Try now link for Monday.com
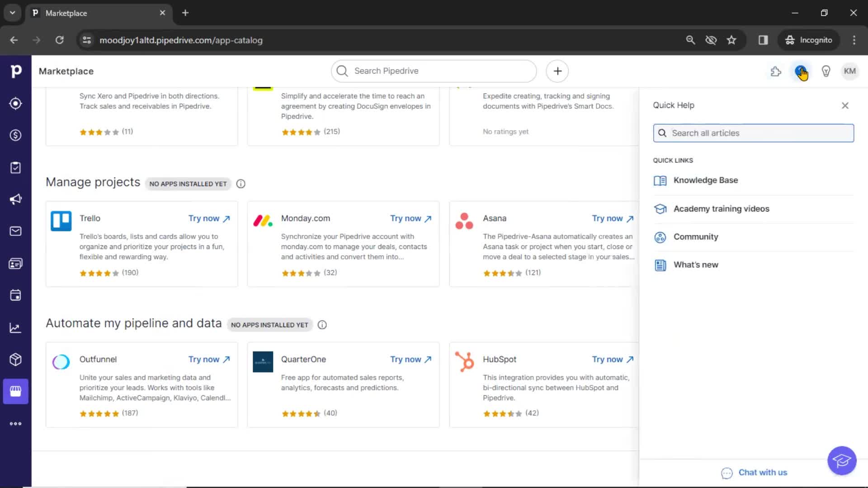 [x=411, y=218]
